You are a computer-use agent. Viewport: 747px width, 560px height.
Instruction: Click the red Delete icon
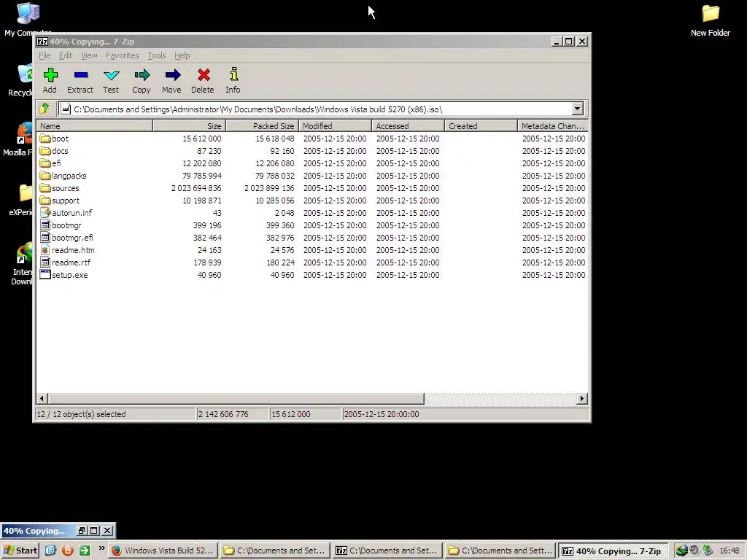click(204, 75)
